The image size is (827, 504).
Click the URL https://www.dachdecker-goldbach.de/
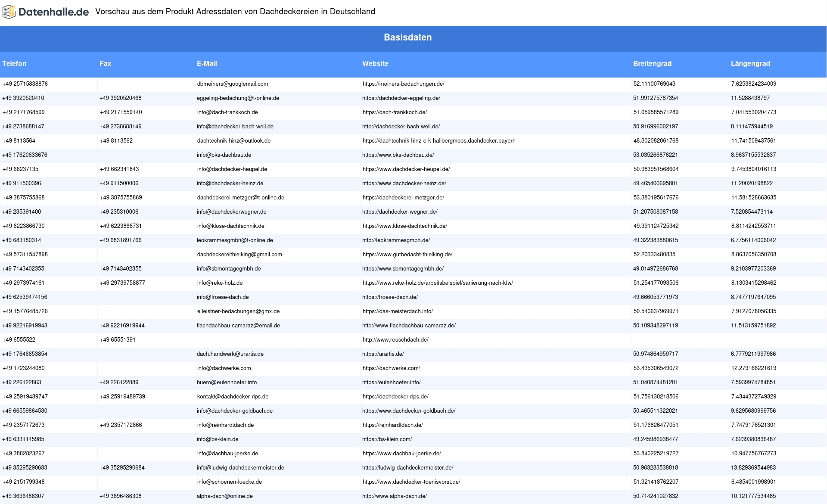tap(409, 411)
